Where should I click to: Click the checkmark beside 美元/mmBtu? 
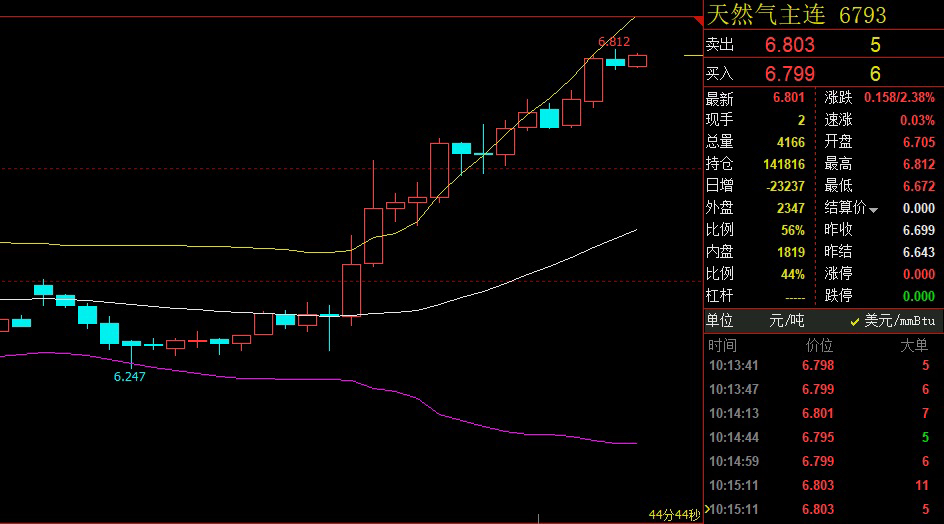coord(854,322)
